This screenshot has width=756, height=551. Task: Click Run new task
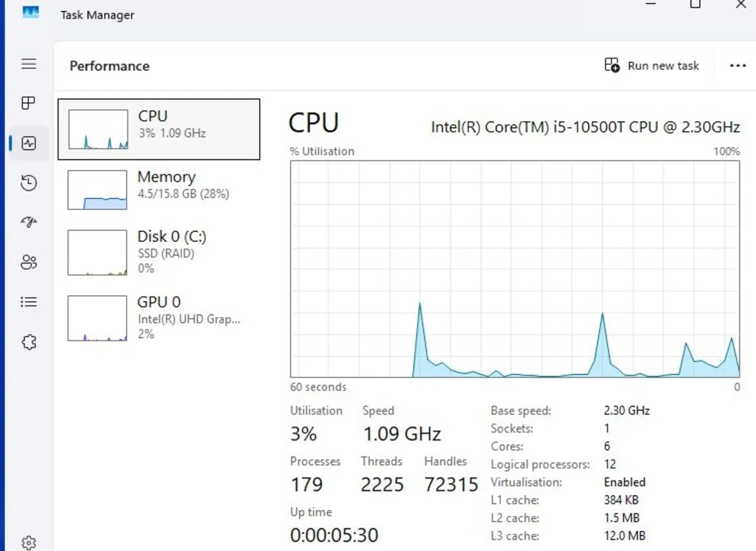click(652, 66)
